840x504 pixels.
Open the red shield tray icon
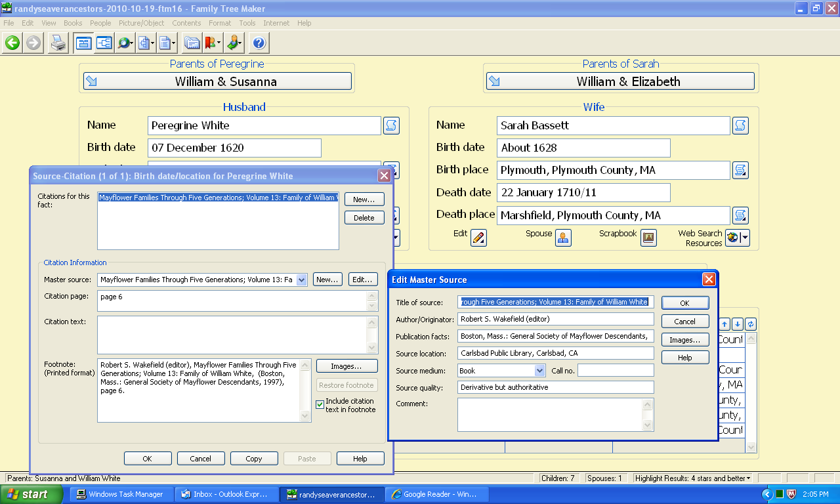tap(791, 494)
